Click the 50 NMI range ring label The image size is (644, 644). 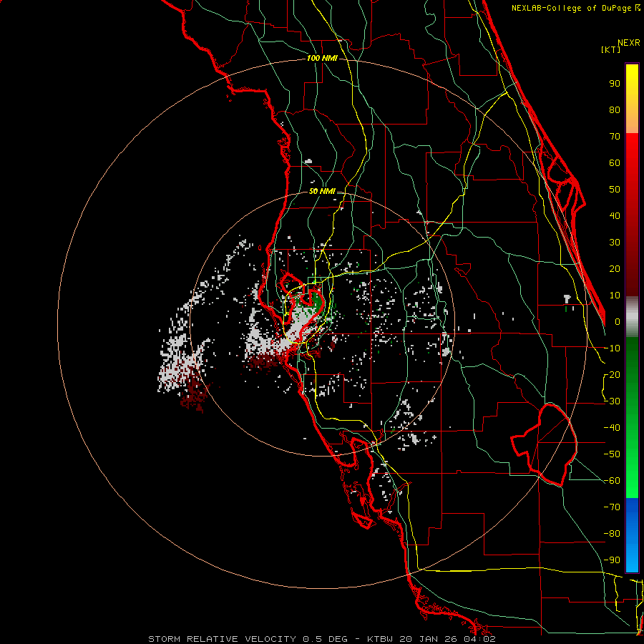[x=322, y=191]
